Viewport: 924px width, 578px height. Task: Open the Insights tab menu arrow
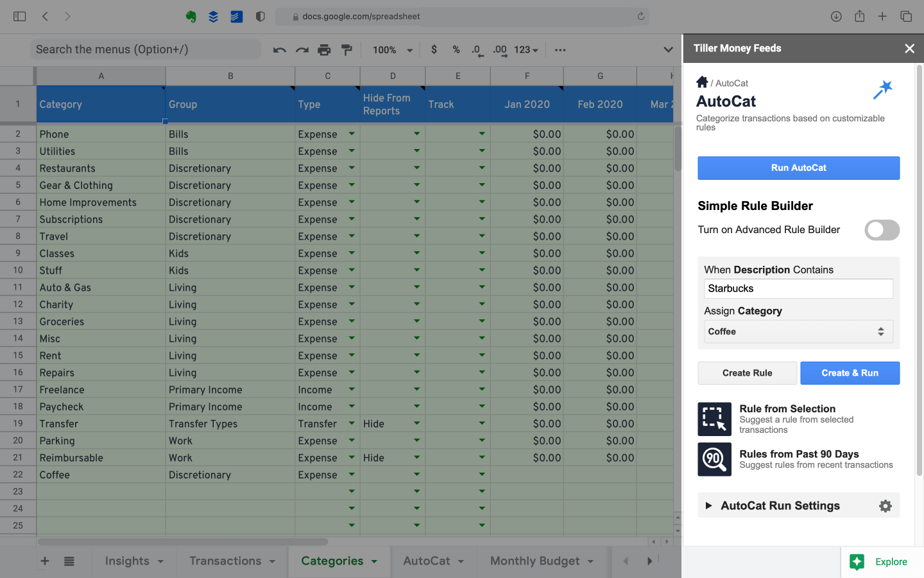[160, 561]
